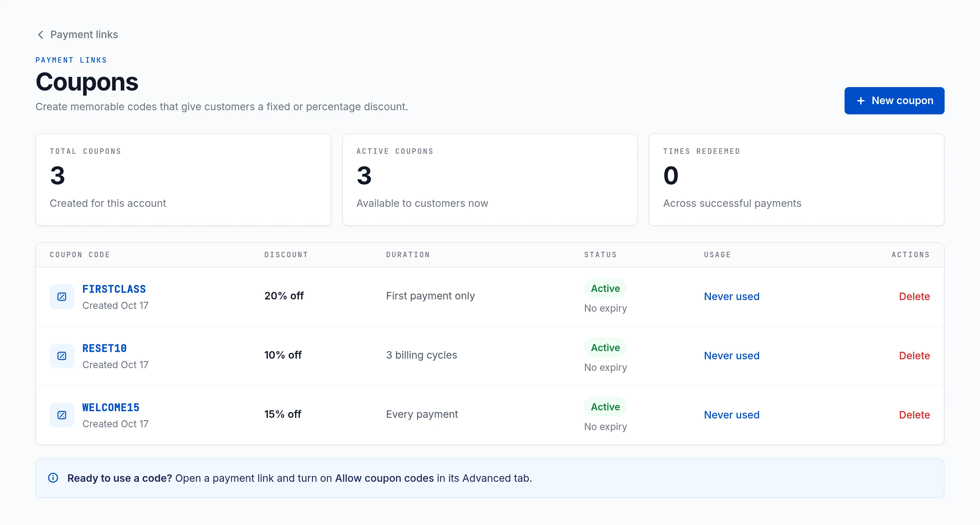Screen dimensions: 980x525
Task: Click the Active Coupons stat card
Action: point(490,180)
